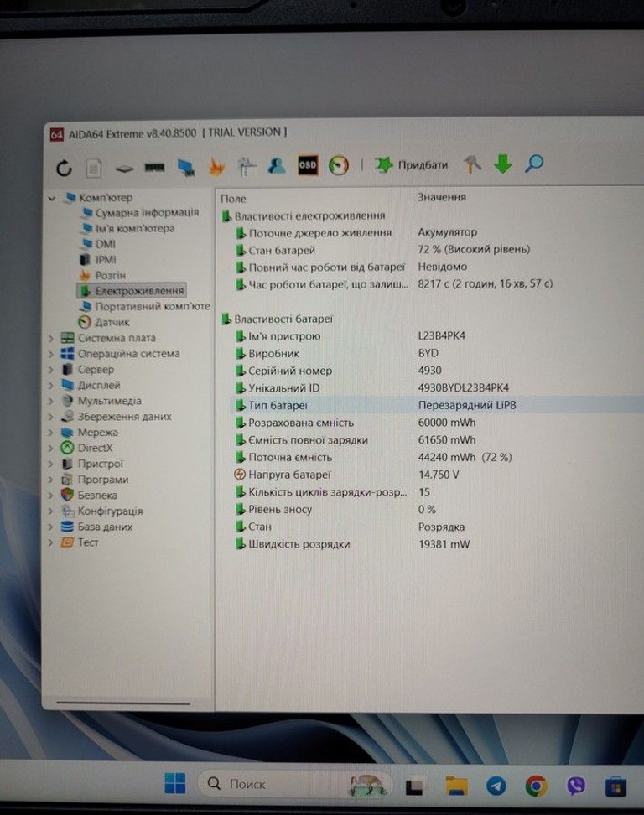Open the monitor diagnostics toolbar icon
644x815 pixels.
coord(247,166)
